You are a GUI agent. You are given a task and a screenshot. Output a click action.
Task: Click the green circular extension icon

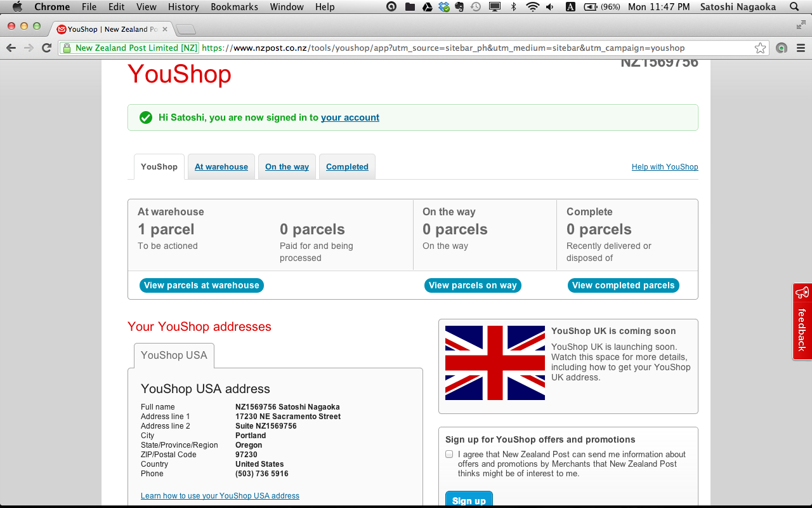[x=782, y=48]
